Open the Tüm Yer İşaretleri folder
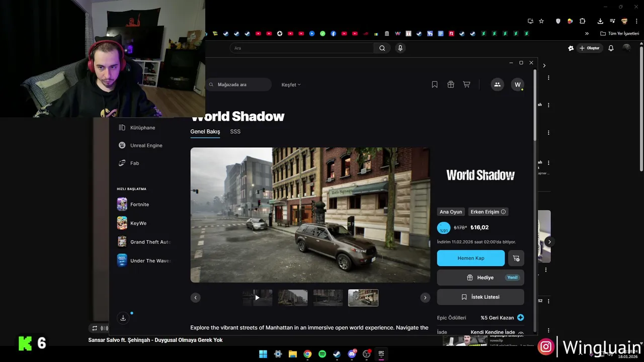Viewport: 644px width, 362px height. [619, 34]
